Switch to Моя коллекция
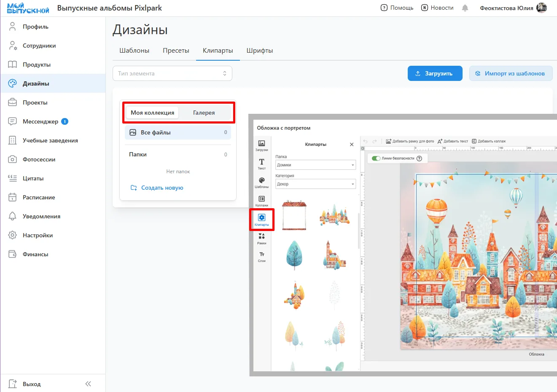 tap(152, 113)
